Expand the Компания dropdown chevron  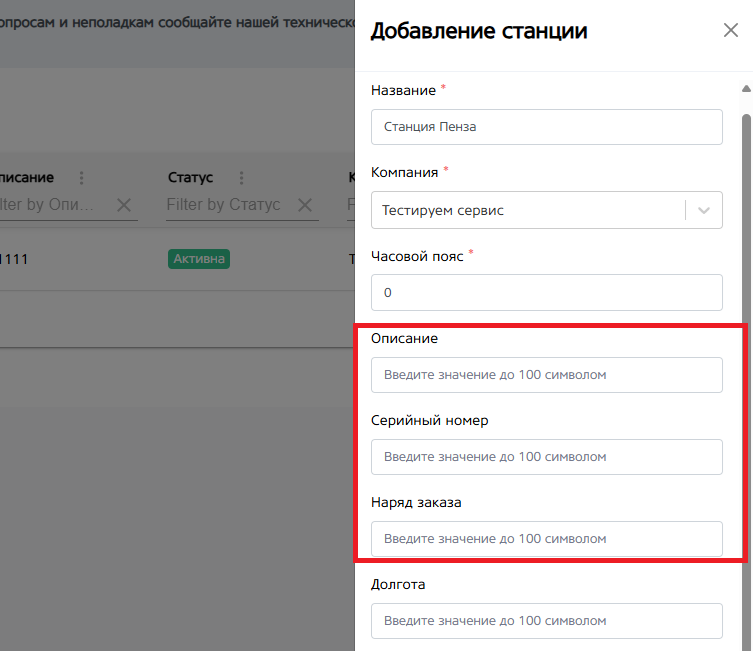tap(704, 211)
